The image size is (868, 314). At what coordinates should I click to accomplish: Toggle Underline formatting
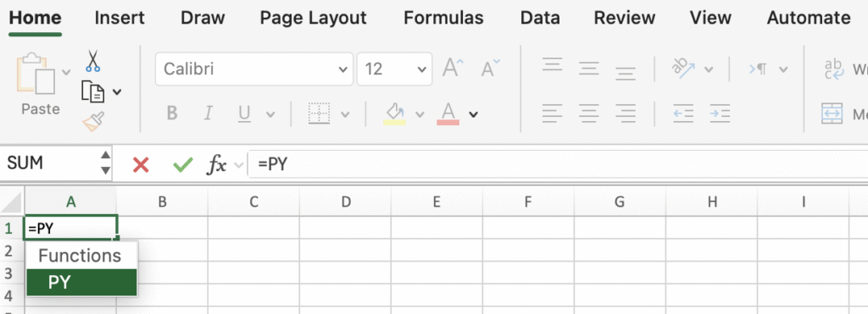244,114
